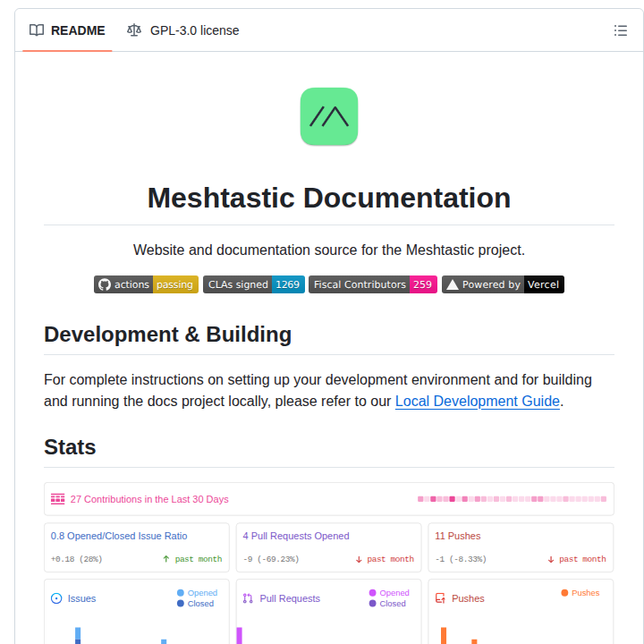The image size is (644, 644).
Task: Click the actions passing badge
Action: (x=146, y=284)
